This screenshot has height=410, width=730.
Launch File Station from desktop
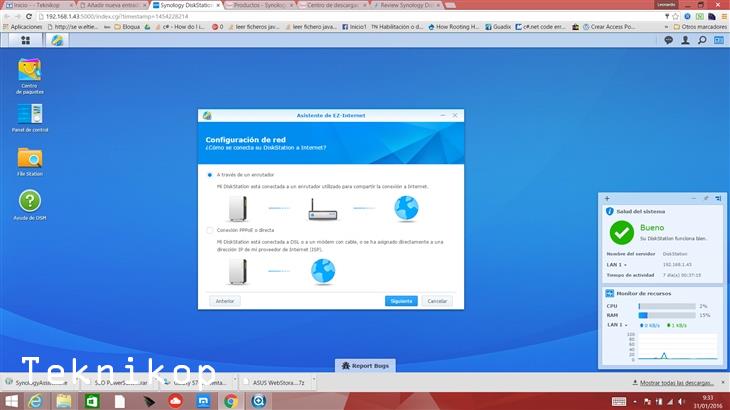coord(30,158)
